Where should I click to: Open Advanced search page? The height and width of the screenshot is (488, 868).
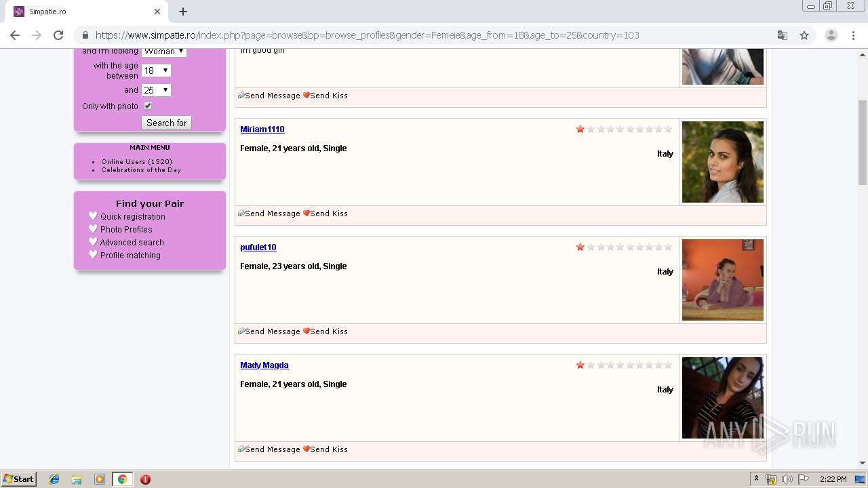click(x=132, y=243)
